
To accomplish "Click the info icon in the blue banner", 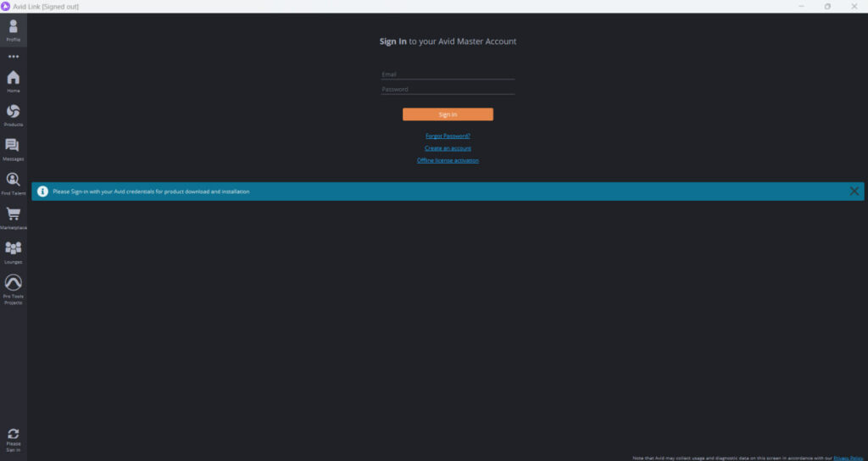I will 42,192.
